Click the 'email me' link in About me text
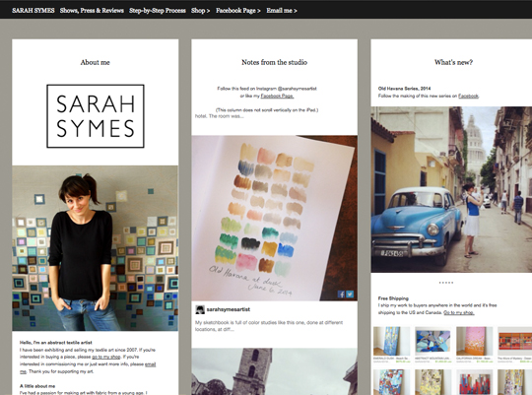Viewport: 532px width, 395px height. pyautogui.click(x=151, y=364)
